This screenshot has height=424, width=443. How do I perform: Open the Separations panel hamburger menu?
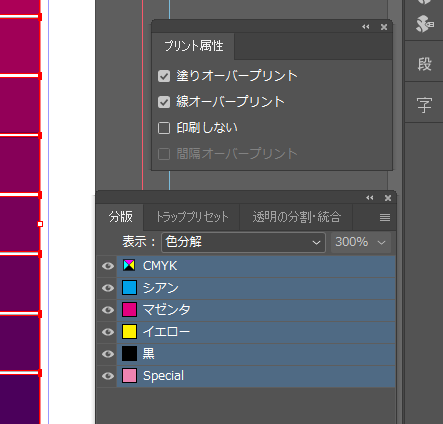click(385, 218)
